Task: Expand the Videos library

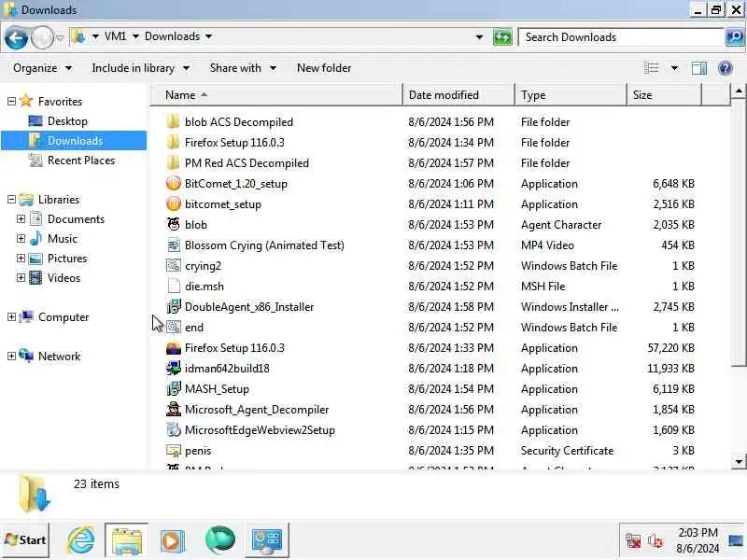Action: coord(21,277)
